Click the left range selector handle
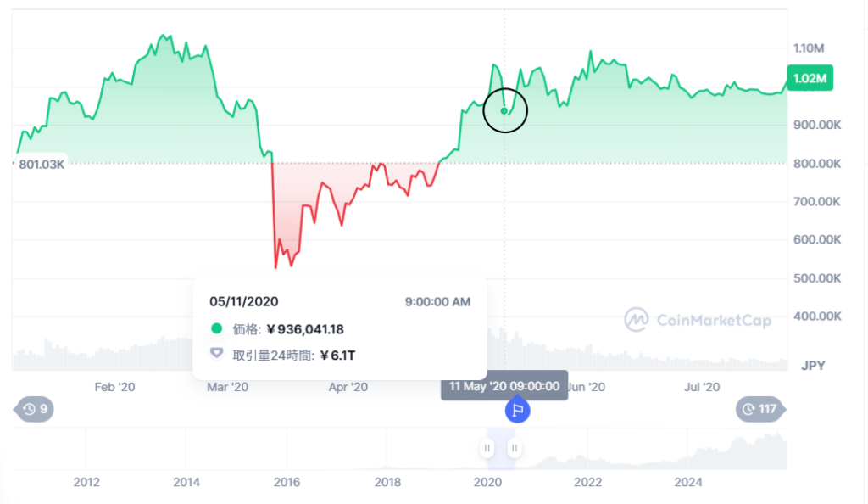This screenshot has width=868, height=504. (487, 448)
